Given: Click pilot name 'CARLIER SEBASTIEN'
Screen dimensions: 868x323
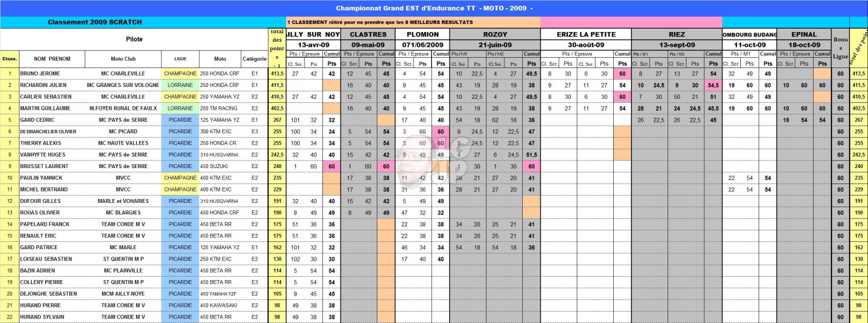Looking at the screenshot, I should pos(45,97).
